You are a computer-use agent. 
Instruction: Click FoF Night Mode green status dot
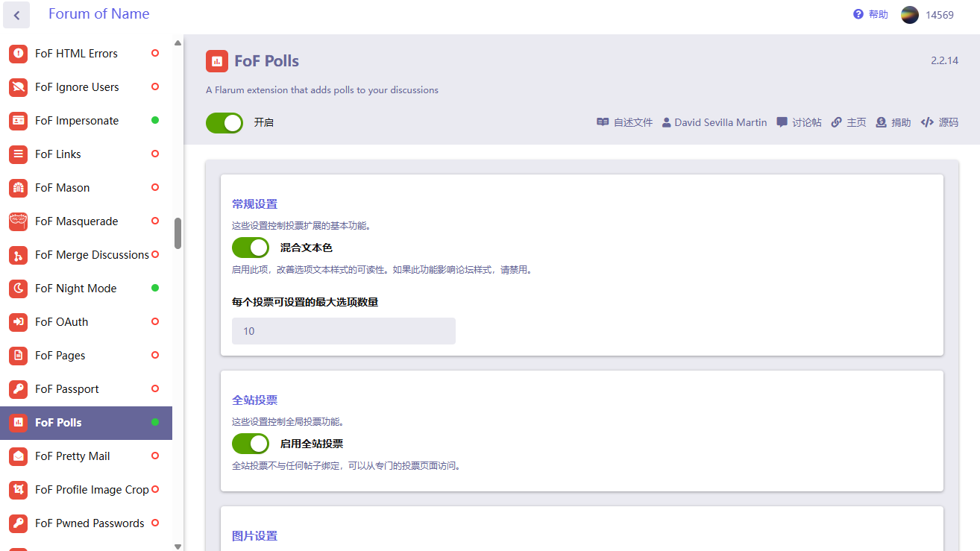(155, 288)
